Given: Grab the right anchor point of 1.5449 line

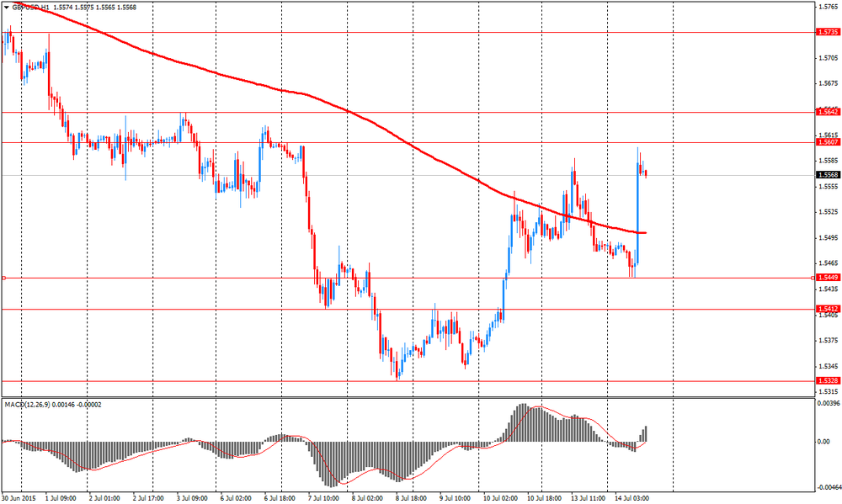Looking at the screenshot, I should [813, 278].
